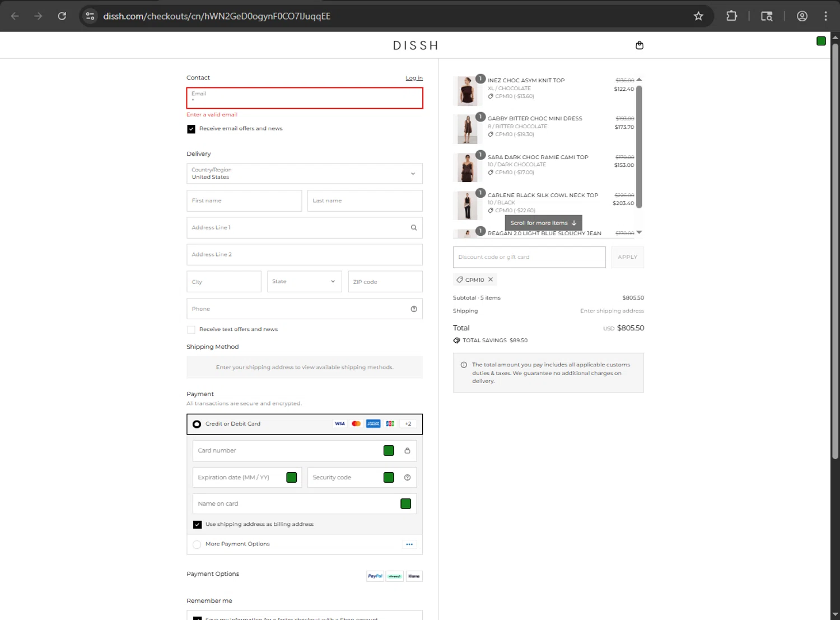This screenshot has height=620, width=840.
Task: Click the page vertical scrollbar
Action: point(835,251)
